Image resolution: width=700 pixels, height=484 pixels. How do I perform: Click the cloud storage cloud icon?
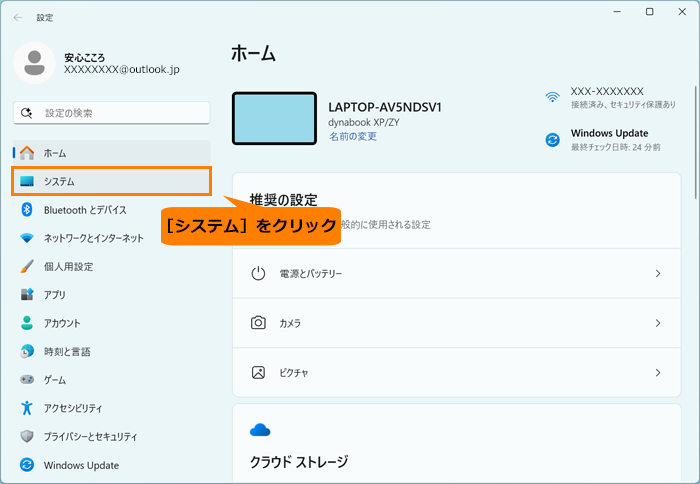click(x=260, y=430)
